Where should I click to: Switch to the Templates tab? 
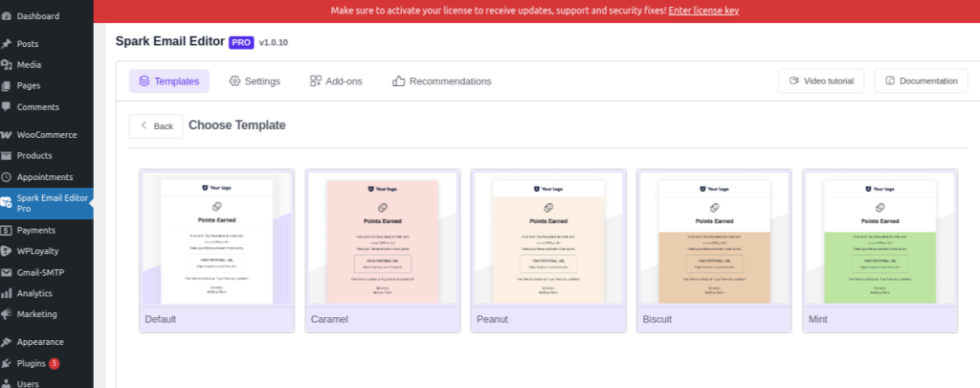click(x=168, y=80)
